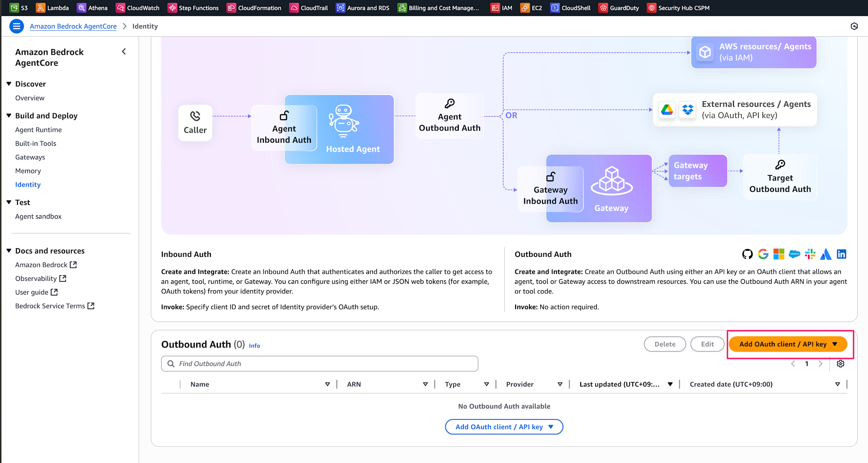The height and width of the screenshot is (463, 868).
Task: Open Aurora and RDS shortcut
Action: pyautogui.click(x=363, y=8)
